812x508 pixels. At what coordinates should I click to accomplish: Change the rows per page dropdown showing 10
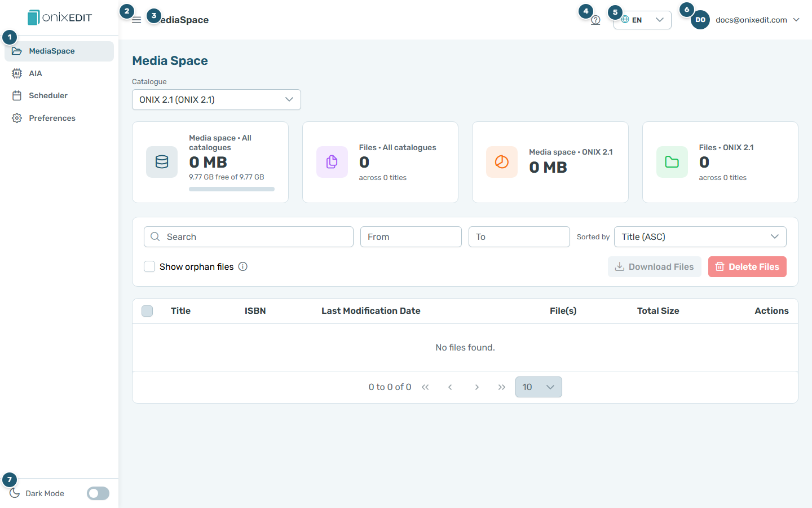pyautogui.click(x=539, y=387)
